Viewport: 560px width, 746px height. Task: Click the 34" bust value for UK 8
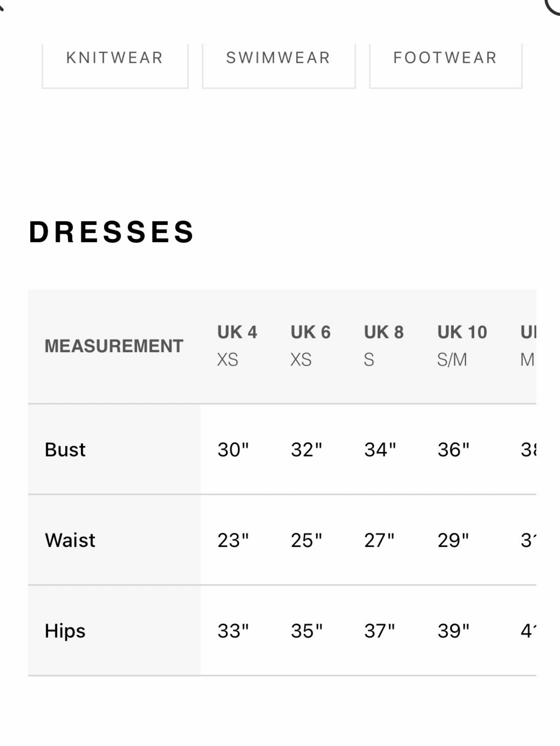click(380, 450)
